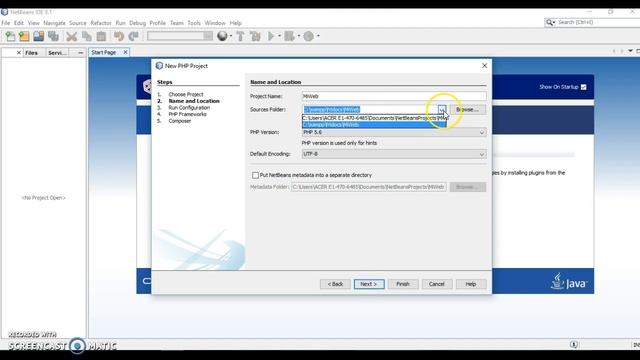The height and width of the screenshot is (360, 640).
Task: Expand the Run Project dropdown arrow
Action: pos(280,36)
